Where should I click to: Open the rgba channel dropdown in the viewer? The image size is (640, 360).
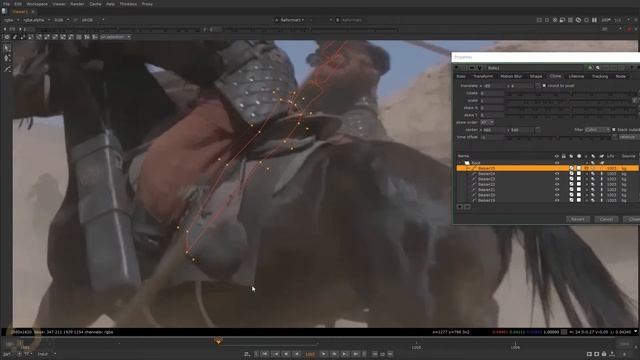[11, 20]
